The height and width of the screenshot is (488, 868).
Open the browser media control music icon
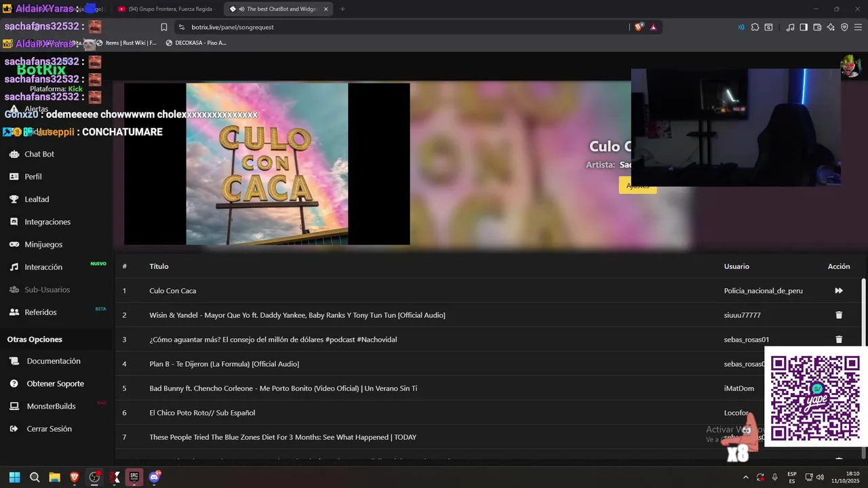pos(790,27)
